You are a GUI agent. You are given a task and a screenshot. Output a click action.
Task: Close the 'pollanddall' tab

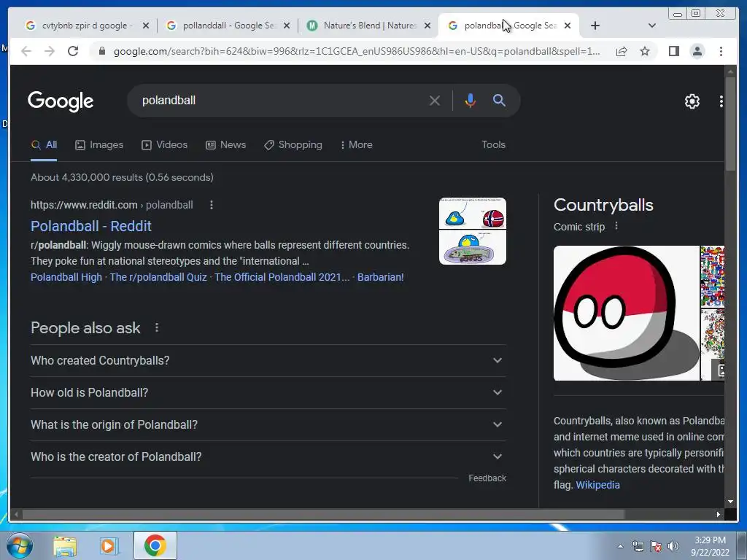286,26
